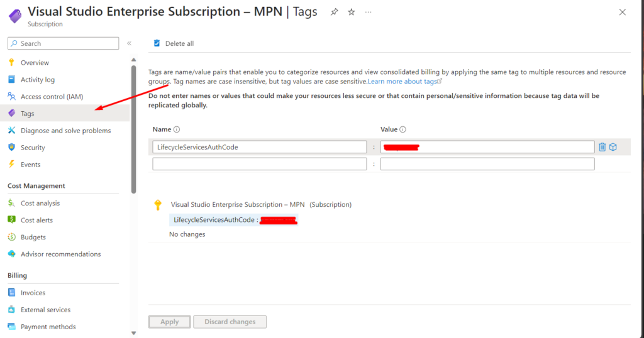
Task: Click the Access control people icon
Action: tap(11, 96)
